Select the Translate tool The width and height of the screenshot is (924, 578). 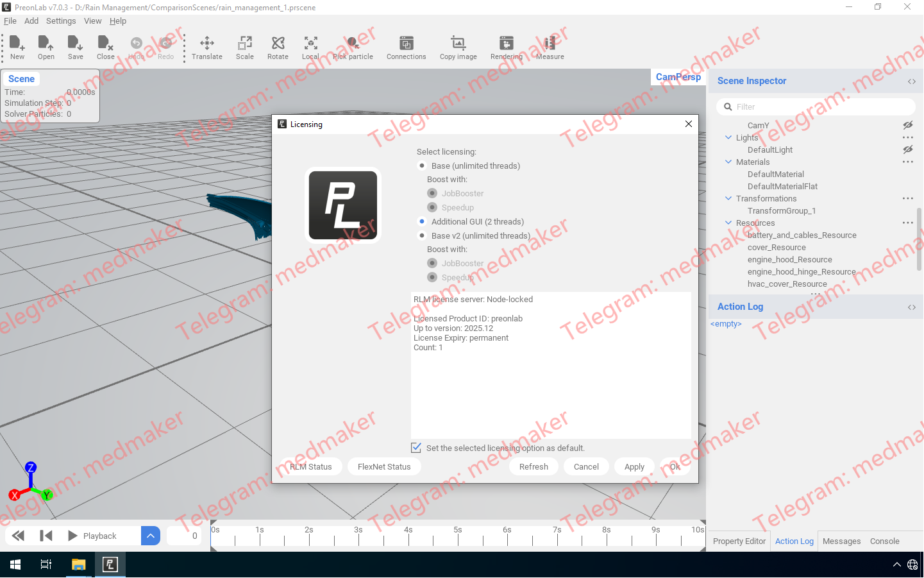[x=206, y=47]
